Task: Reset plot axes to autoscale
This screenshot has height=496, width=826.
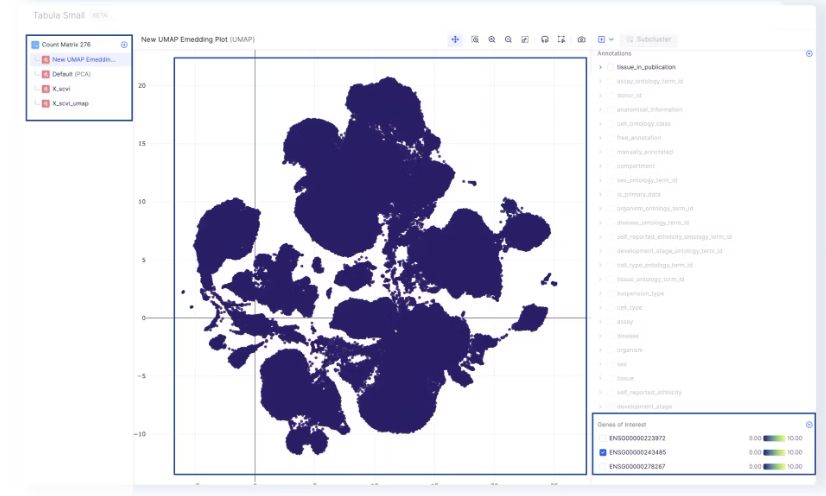Action: pos(525,39)
